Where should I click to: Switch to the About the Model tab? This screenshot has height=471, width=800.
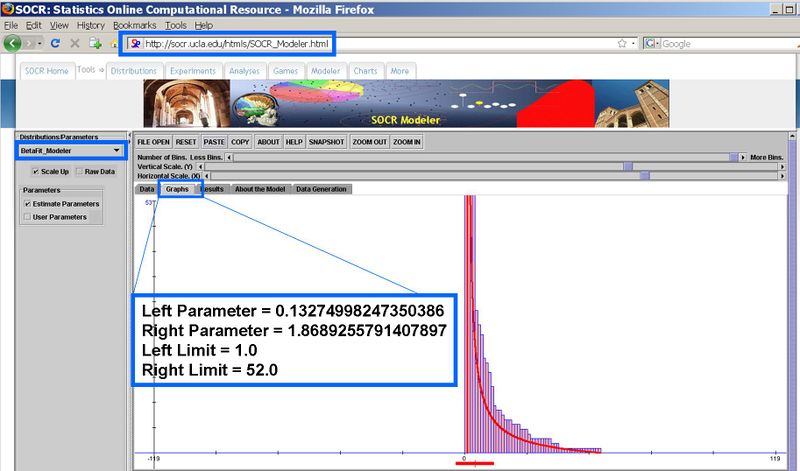[260, 189]
